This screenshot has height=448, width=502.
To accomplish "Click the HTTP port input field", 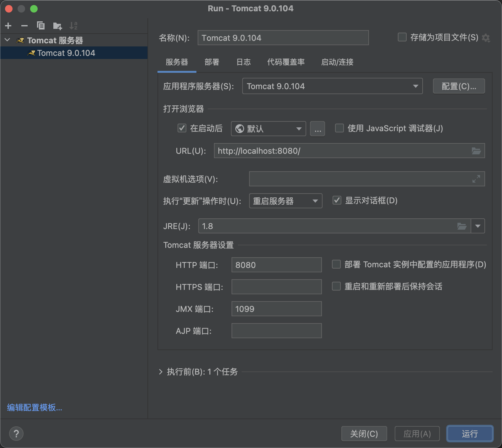I will click(276, 265).
